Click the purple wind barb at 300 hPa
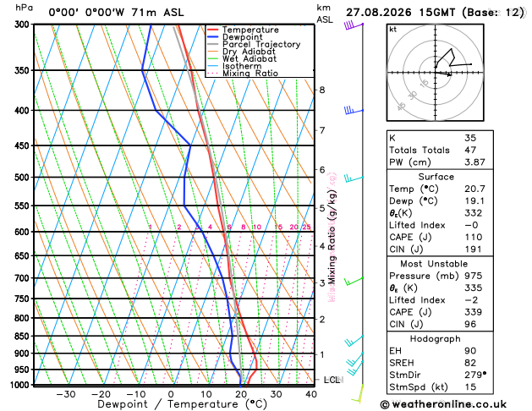Viewport: 532px width, 411px height. (354, 25)
